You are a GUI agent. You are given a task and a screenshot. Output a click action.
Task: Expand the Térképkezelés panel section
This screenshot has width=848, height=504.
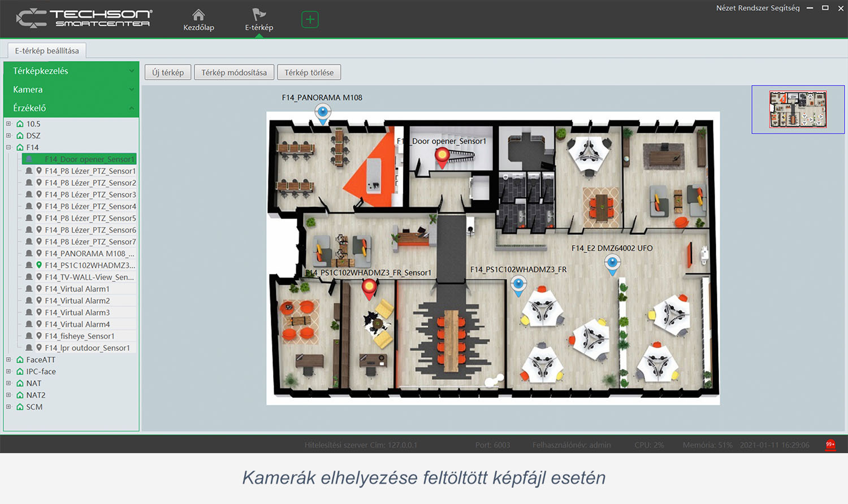(x=71, y=71)
